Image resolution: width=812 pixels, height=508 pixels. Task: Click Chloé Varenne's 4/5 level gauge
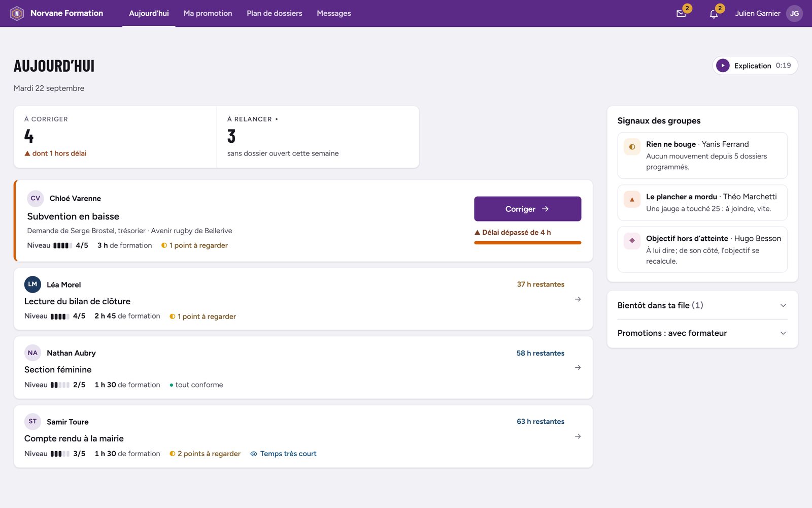(62, 246)
